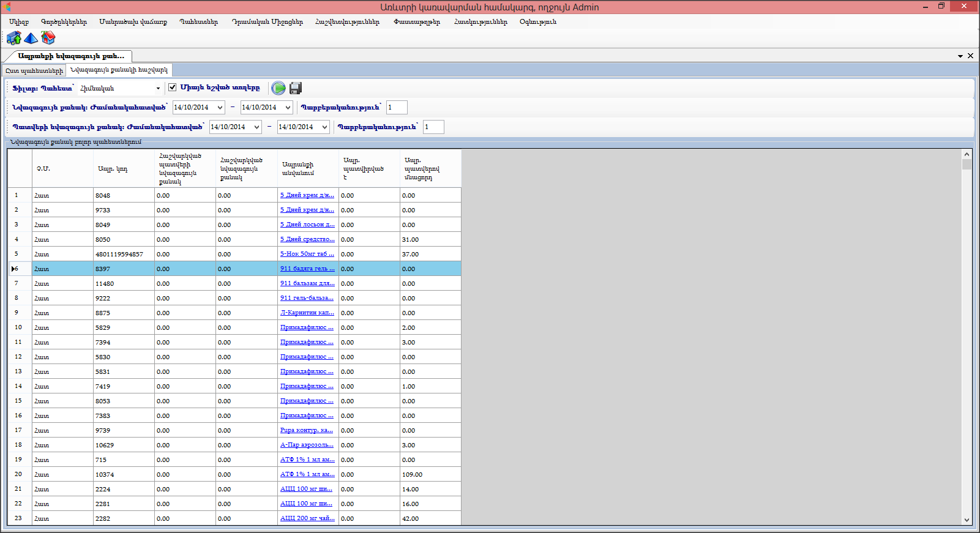Open product link 'АТФ 1% 1 мл ам' in row 20
Screen dimensions: 980x533
pyautogui.click(x=307, y=474)
